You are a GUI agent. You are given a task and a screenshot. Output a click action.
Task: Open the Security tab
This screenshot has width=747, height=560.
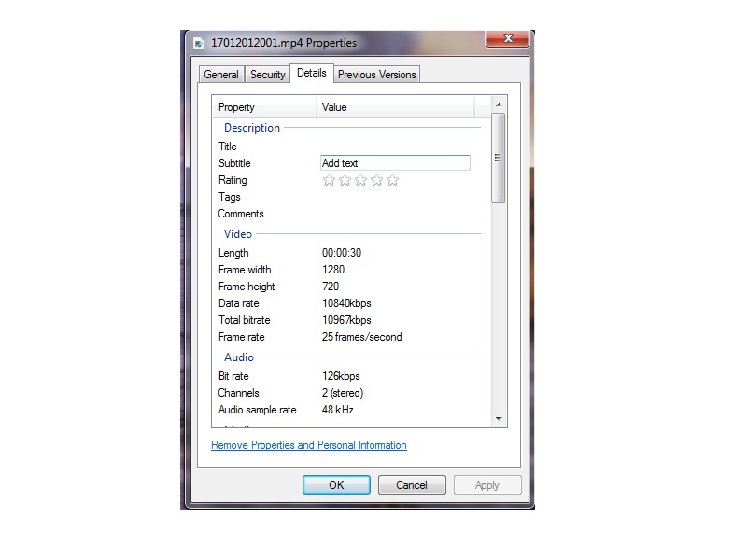(268, 75)
